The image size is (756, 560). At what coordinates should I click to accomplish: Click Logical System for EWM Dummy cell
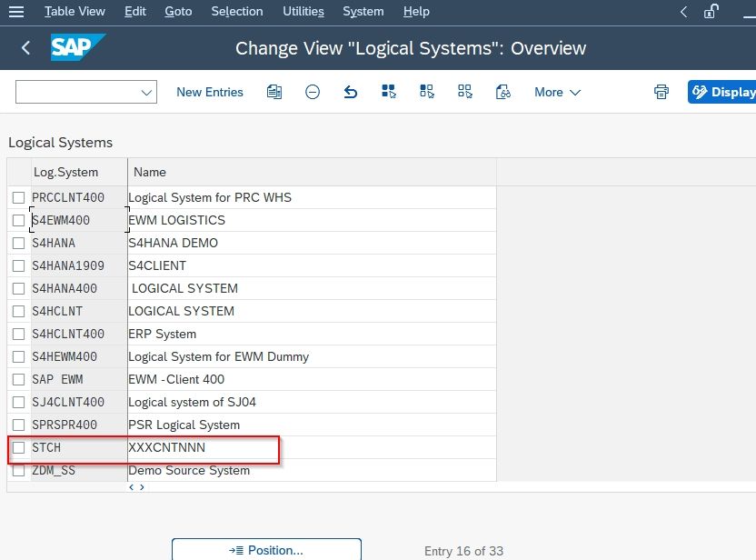click(x=312, y=356)
